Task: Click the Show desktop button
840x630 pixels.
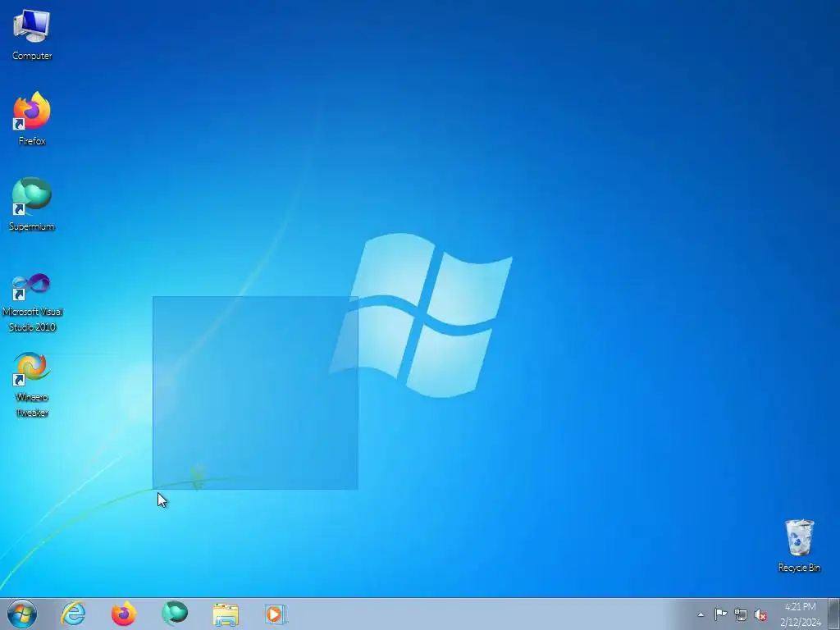Action: click(834, 614)
